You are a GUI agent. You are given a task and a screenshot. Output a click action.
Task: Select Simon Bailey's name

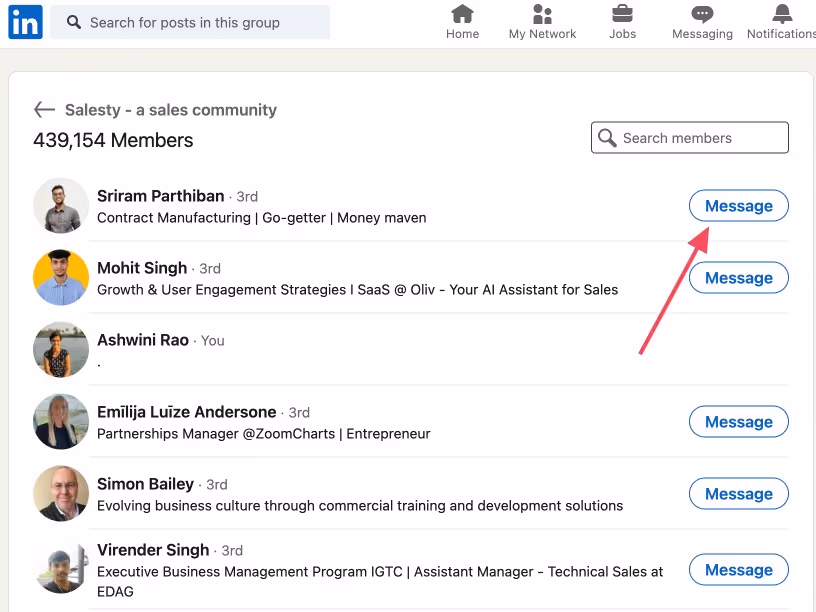145,483
